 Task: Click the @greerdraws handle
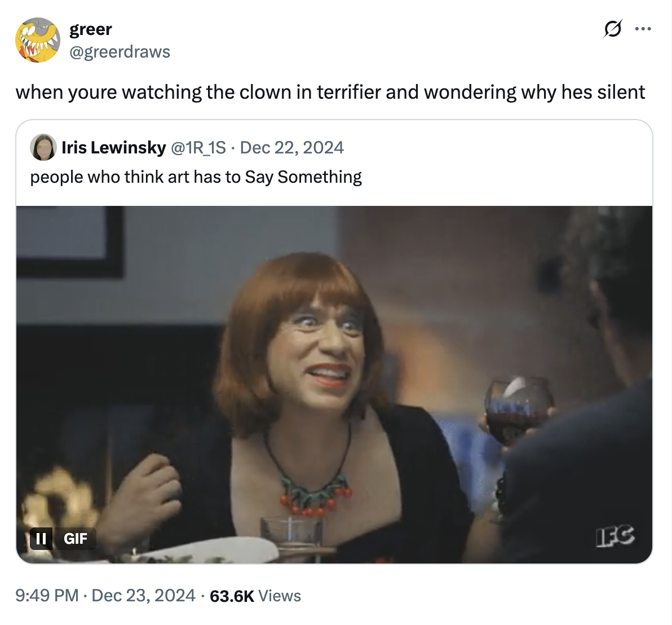(x=120, y=51)
